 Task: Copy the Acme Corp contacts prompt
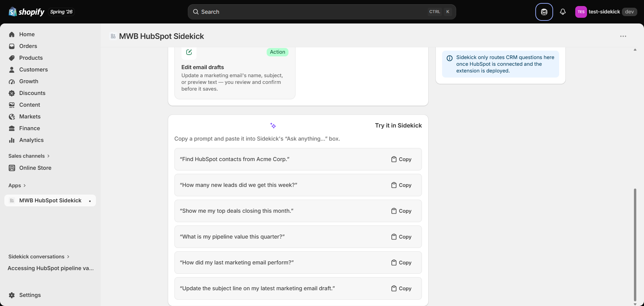click(x=401, y=159)
